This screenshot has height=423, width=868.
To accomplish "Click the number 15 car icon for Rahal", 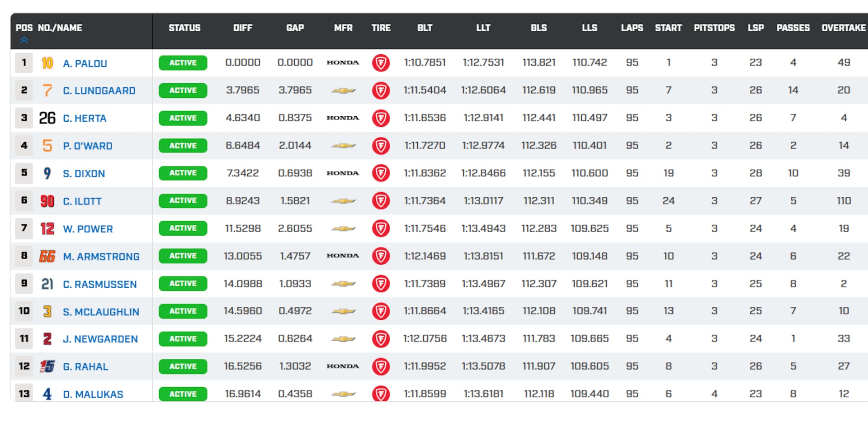I will (47, 366).
